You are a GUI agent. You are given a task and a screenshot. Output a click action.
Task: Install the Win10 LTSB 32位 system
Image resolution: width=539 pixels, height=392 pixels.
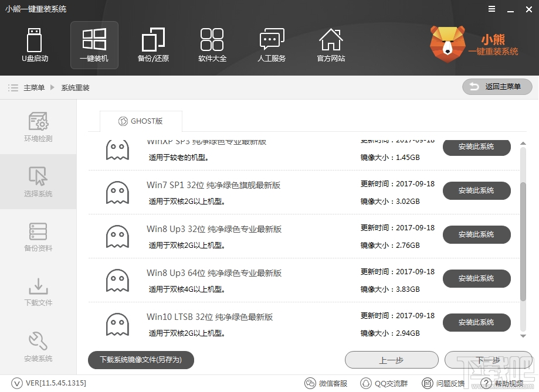click(x=476, y=323)
